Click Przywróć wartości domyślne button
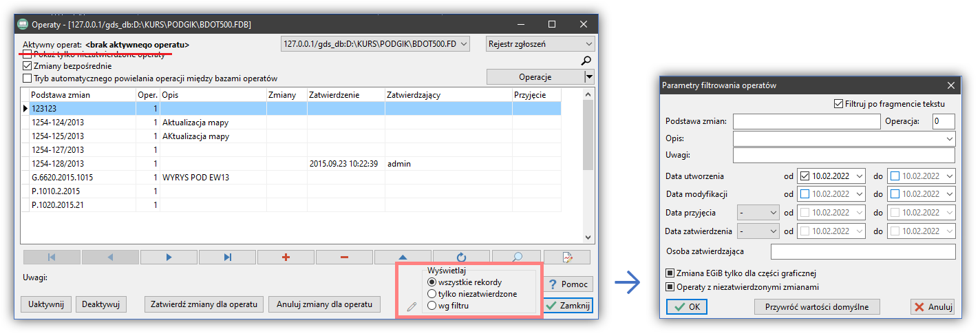The width and height of the screenshot is (980, 336). coord(818,307)
